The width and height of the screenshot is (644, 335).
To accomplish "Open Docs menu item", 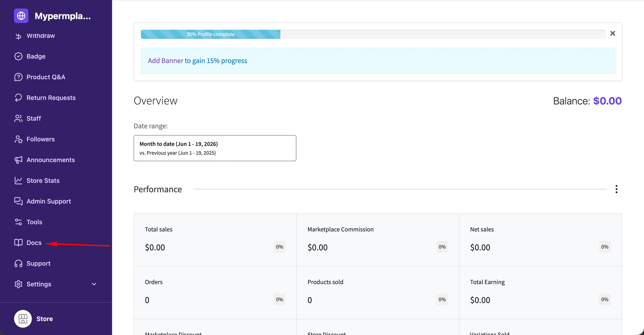I will [x=34, y=243].
